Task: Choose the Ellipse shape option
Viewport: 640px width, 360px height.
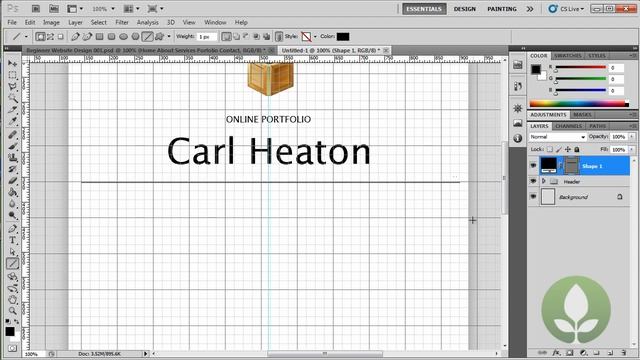Action: click(x=123, y=37)
